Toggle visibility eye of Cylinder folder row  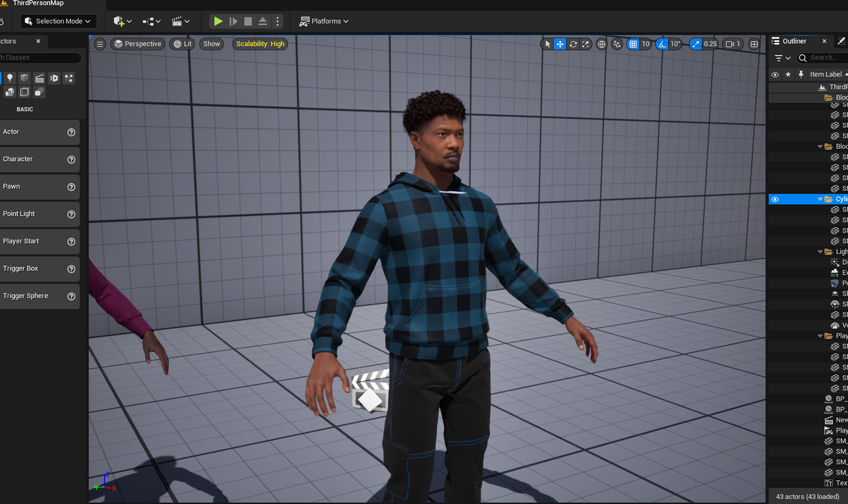pos(775,199)
